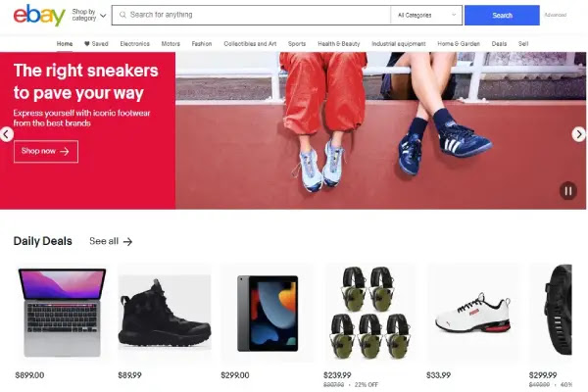The height and width of the screenshot is (392, 588).
Task: Click the blue Search button
Action: [x=502, y=16]
